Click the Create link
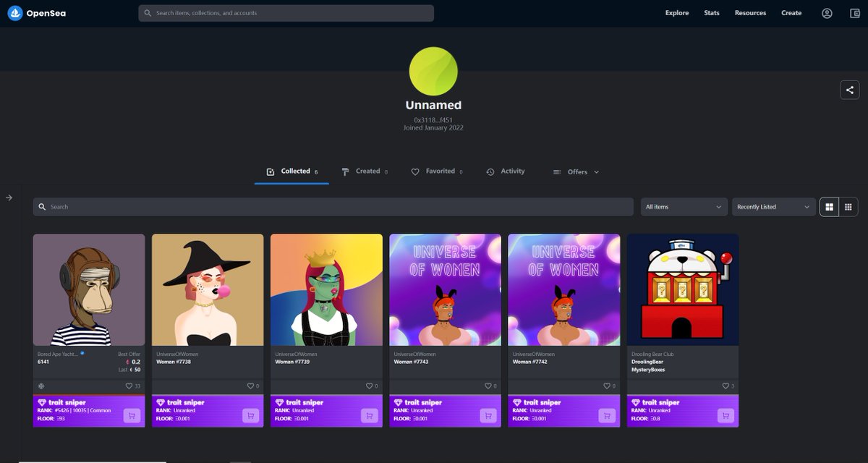868x463 pixels. tap(791, 13)
